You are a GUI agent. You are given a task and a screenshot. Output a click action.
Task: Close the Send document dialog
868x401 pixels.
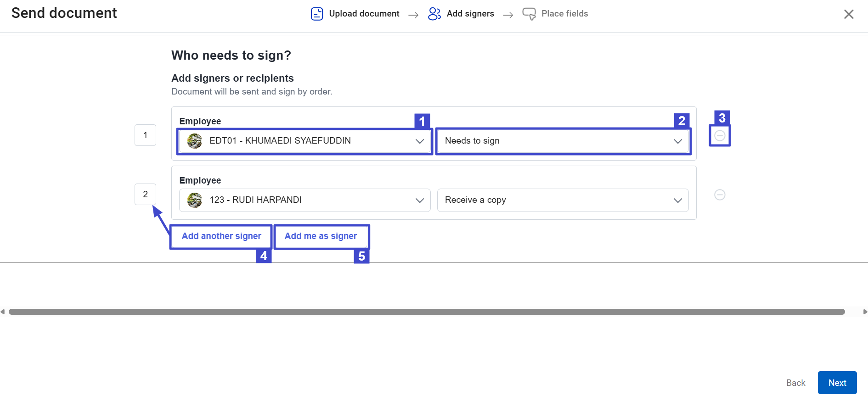[848, 14]
